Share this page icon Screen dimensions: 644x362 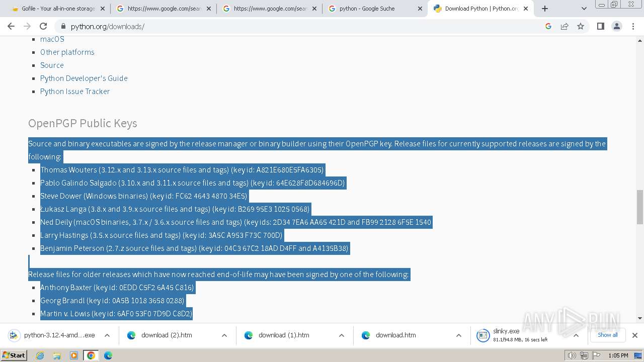coord(565,26)
